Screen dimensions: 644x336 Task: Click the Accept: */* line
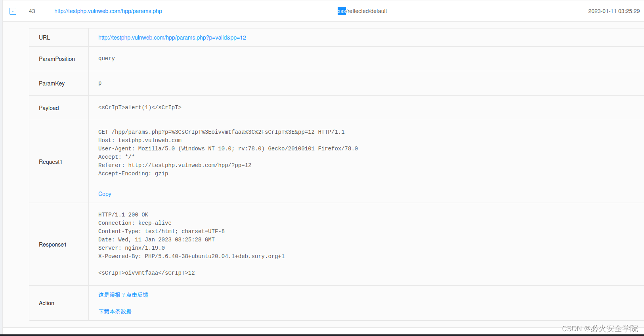[117, 157]
